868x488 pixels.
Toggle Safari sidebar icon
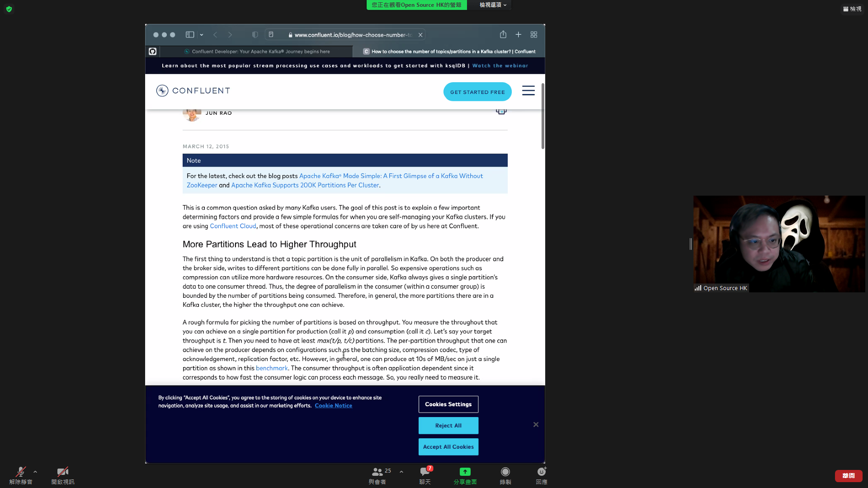click(190, 35)
